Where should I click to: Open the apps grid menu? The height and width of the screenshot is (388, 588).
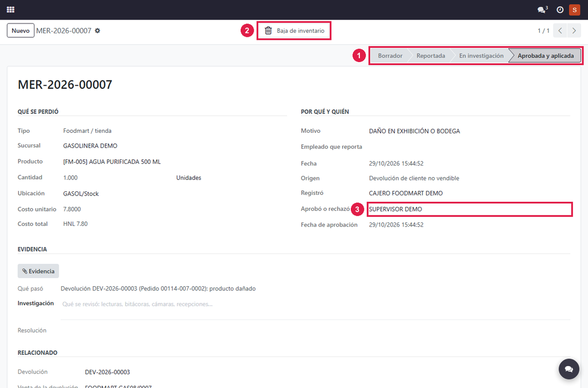click(10, 10)
